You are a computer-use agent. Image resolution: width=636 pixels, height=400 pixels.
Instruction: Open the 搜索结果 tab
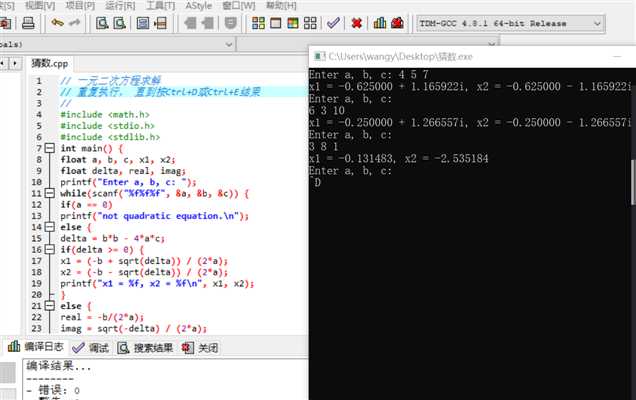pyautogui.click(x=145, y=348)
